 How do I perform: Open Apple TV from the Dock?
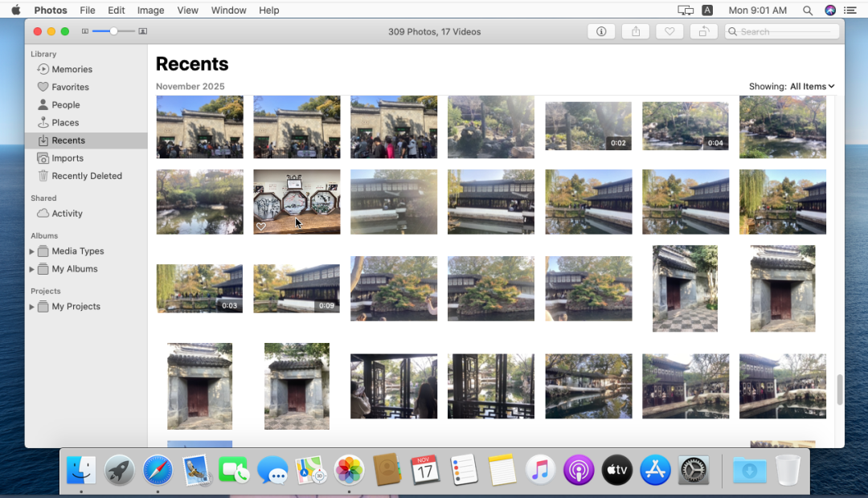pos(616,471)
